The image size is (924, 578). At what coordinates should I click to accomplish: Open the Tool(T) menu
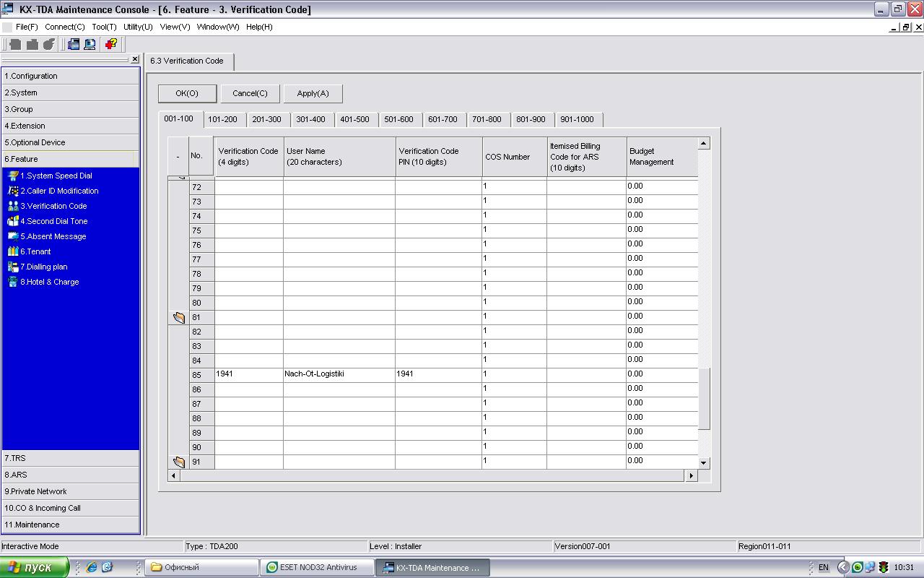pyautogui.click(x=104, y=27)
